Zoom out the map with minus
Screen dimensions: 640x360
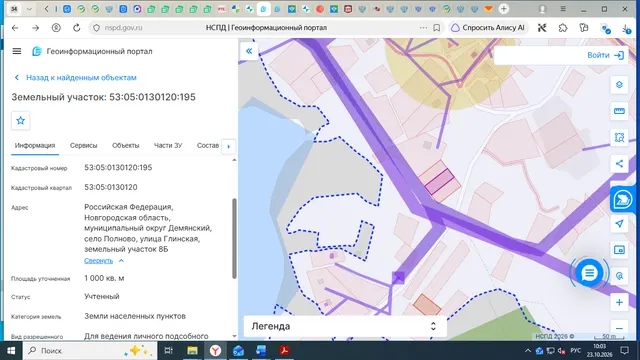tap(619, 329)
